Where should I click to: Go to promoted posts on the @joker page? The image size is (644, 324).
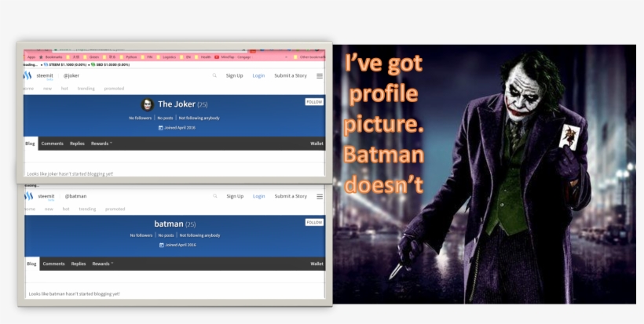114,89
